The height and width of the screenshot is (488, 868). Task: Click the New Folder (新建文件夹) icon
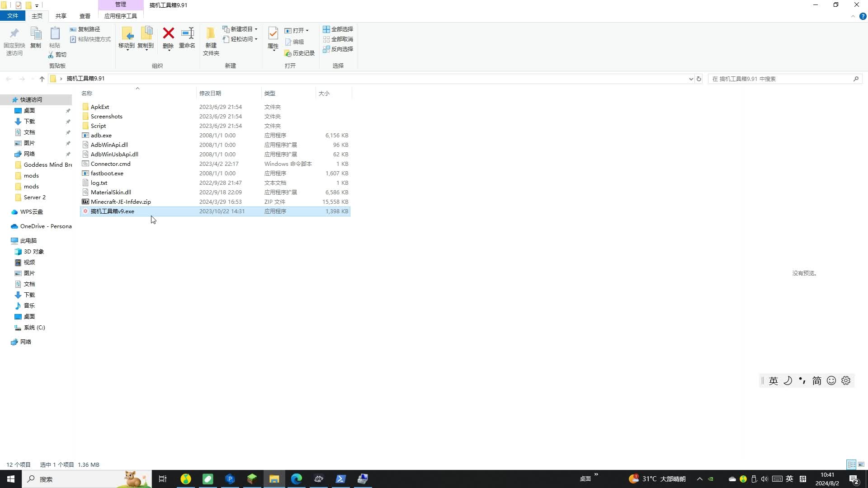pos(211,35)
